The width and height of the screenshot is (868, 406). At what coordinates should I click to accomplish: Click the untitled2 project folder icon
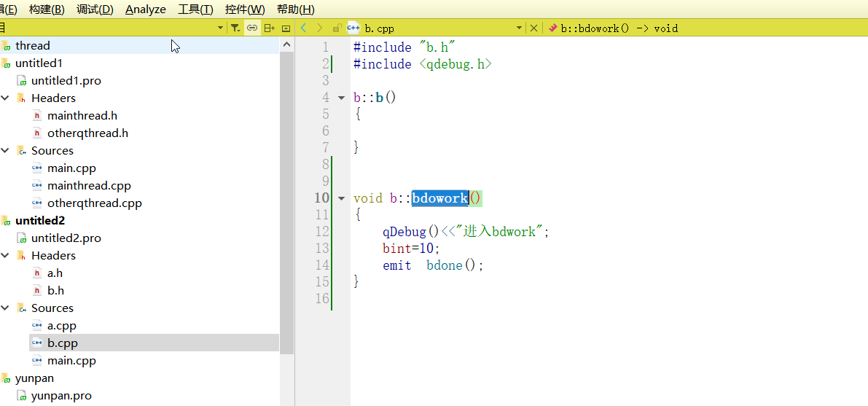coord(6,220)
